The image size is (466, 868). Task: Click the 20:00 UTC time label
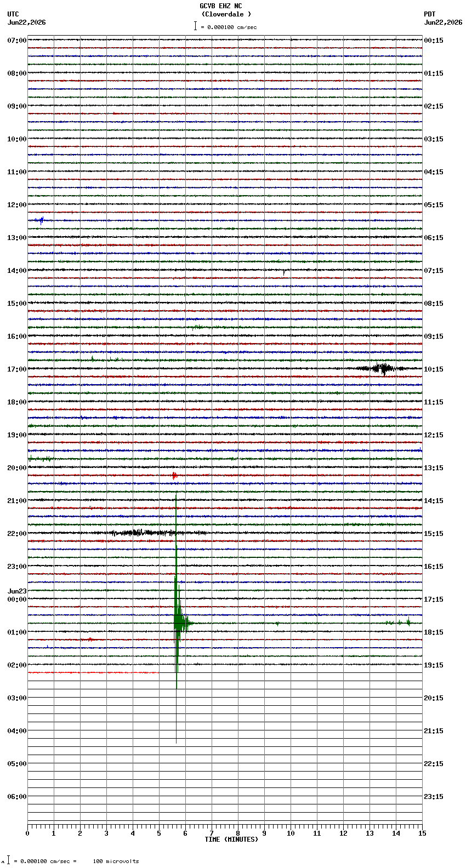coord(17,468)
